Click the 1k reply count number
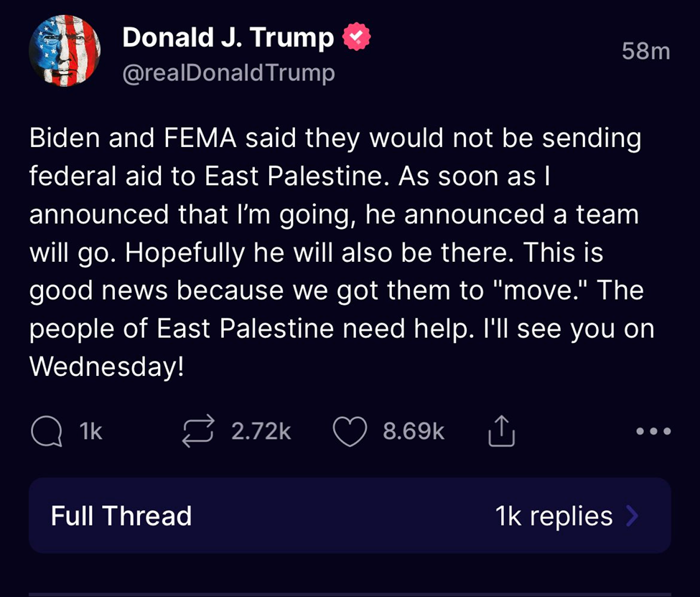The width and height of the screenshot is (700, 597). (91, 432)
